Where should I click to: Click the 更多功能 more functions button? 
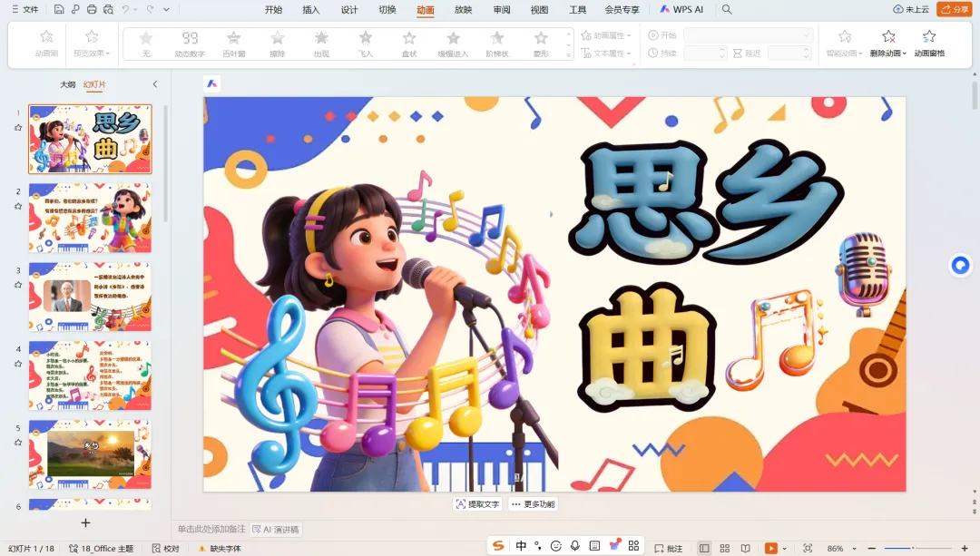[x=534, y=504]
